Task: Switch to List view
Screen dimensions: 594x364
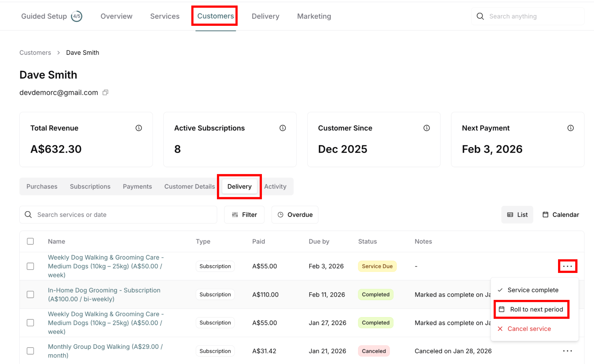Action: click(x=517, y=215)
